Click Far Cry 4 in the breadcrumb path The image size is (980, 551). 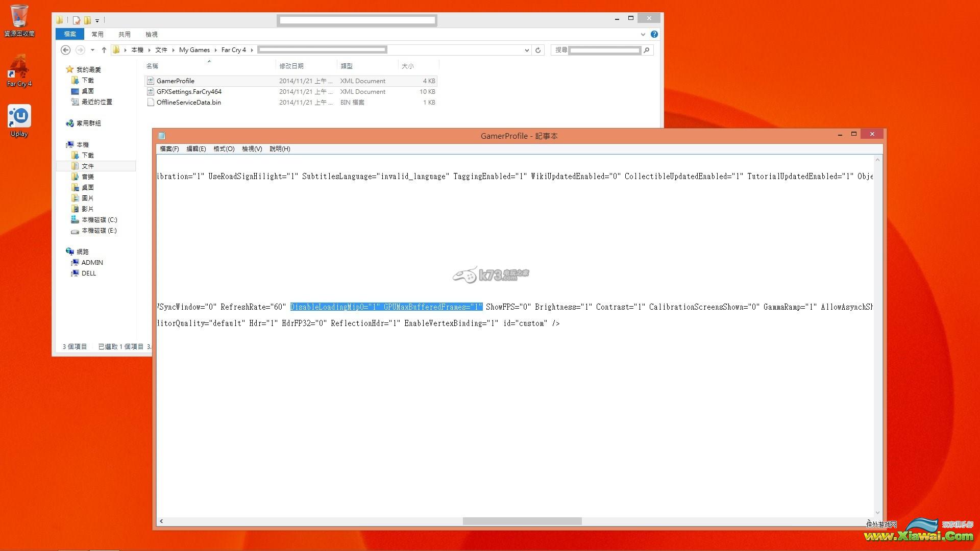(x=234, y=50)
